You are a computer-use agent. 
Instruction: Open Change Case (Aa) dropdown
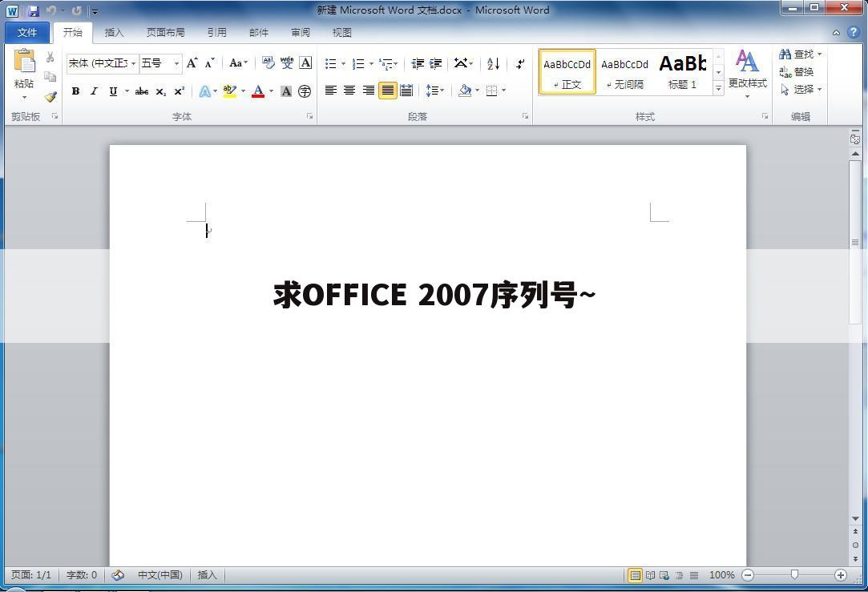click(x=239, y=63)
